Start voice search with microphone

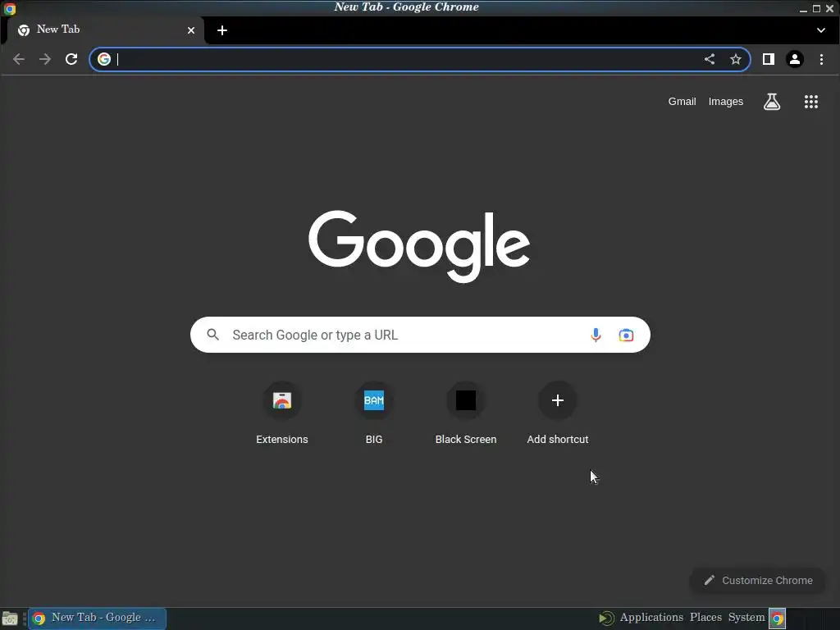pyautogui.click(x=596, y=335)
